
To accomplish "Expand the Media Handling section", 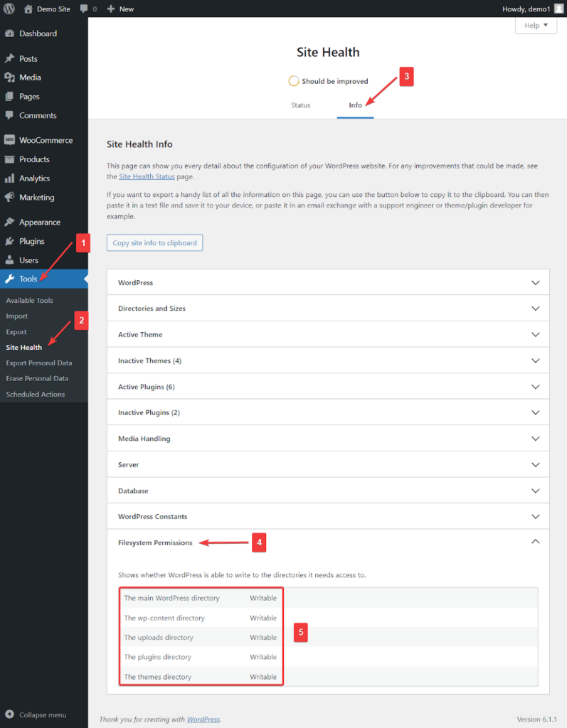I will pos(328,438).
